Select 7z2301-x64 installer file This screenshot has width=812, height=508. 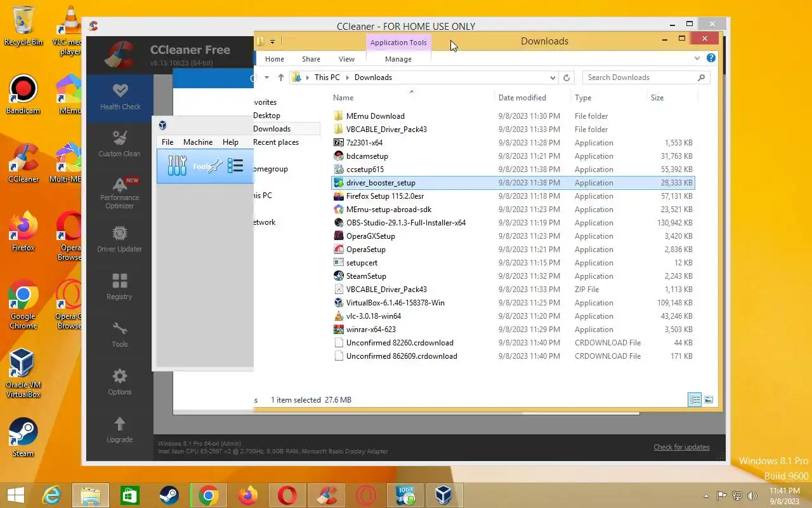[513, 143]
